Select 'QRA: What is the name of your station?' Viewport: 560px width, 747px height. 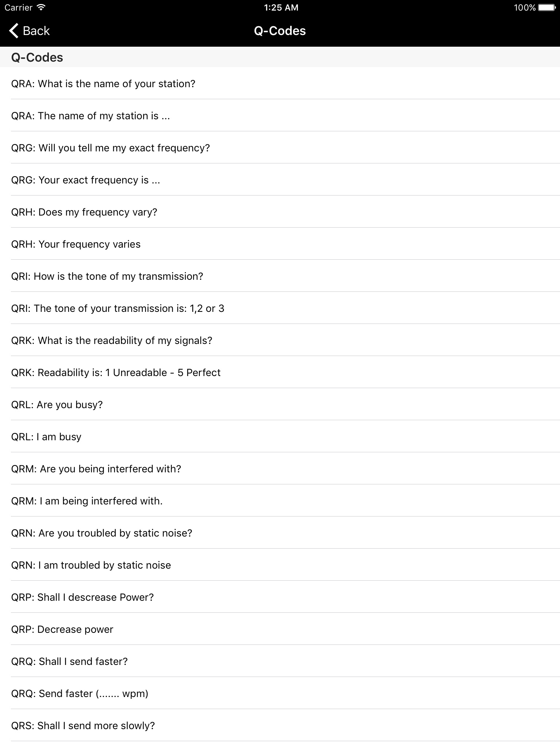[x=103, y=84]
